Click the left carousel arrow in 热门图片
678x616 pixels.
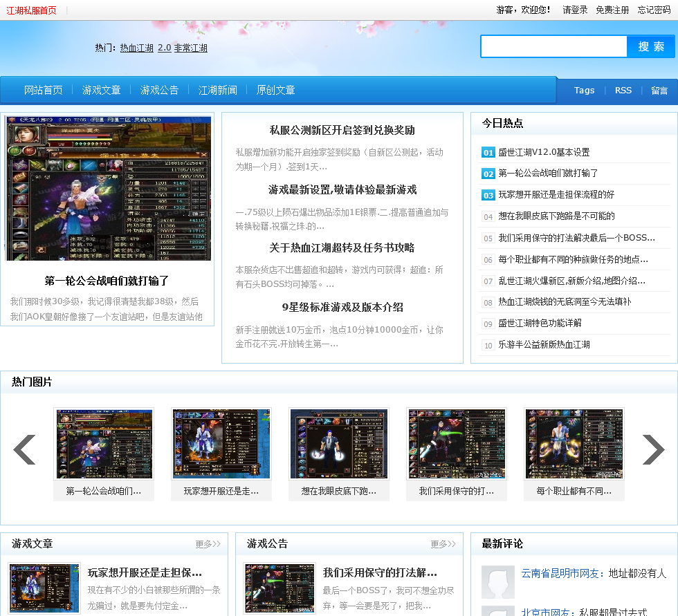[x=24, y=449]
